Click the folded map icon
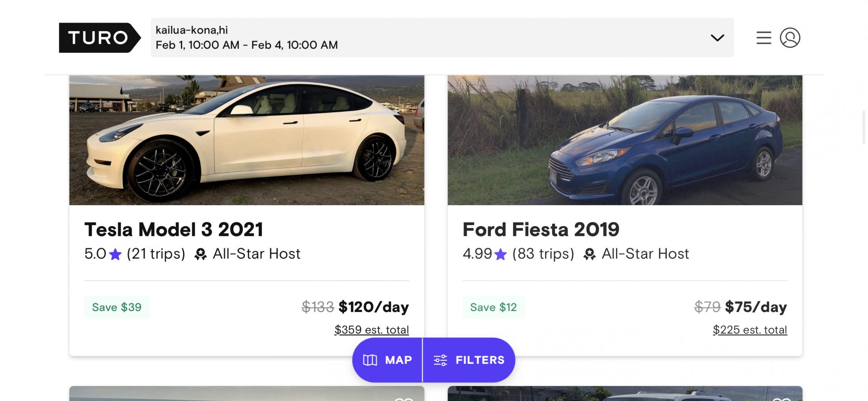Viewport: 868px width, 401px height. click(370, 360)
